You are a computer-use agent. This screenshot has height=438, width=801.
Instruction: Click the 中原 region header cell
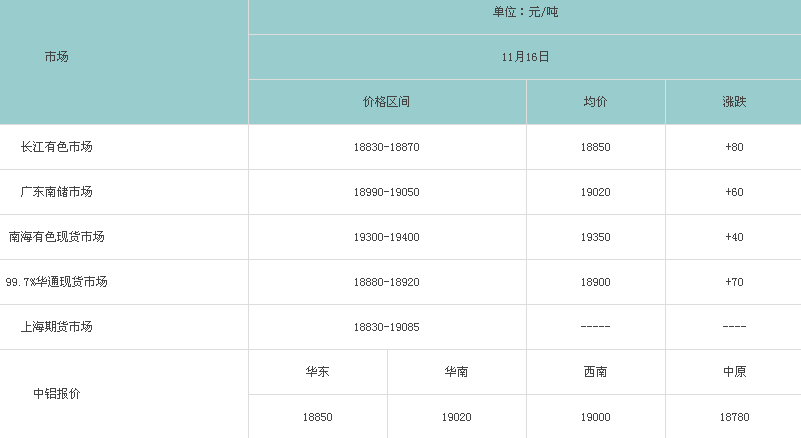pyautogui.click(x=734, y=372)
